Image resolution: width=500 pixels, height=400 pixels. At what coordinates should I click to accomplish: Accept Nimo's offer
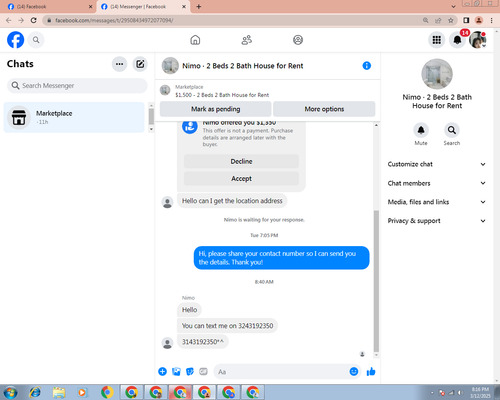pyautogui.click(x=241, y=179)
